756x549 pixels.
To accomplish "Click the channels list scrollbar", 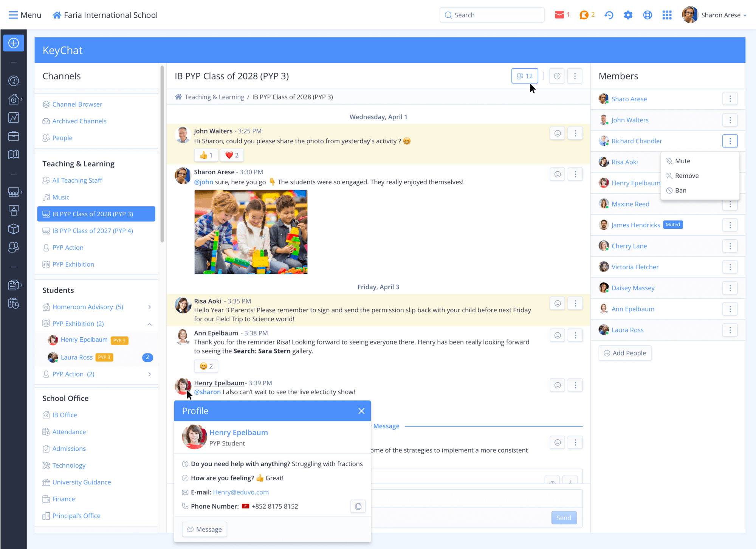I will click(x=162, y=154).
